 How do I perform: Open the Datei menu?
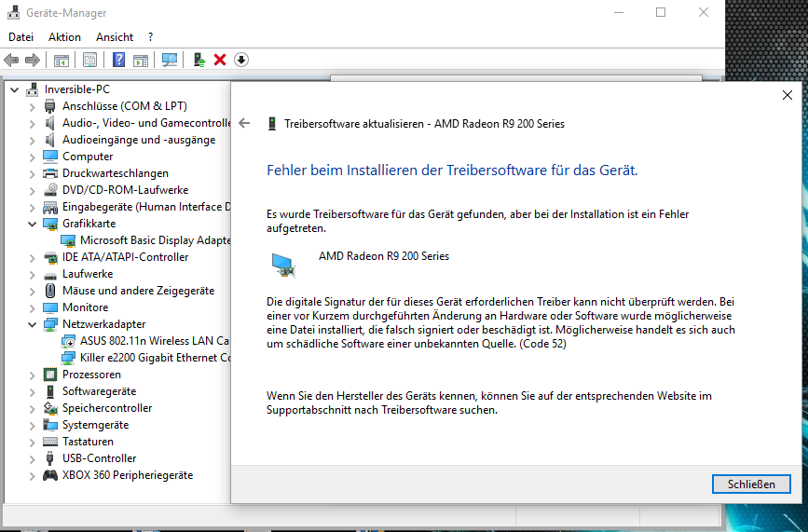[x=21, y=37]
